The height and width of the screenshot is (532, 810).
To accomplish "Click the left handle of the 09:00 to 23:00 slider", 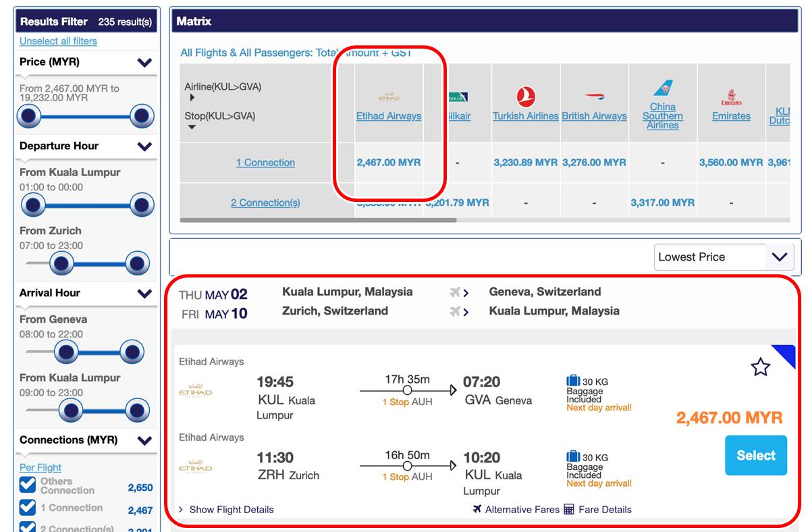I will (x=71, y=410).
